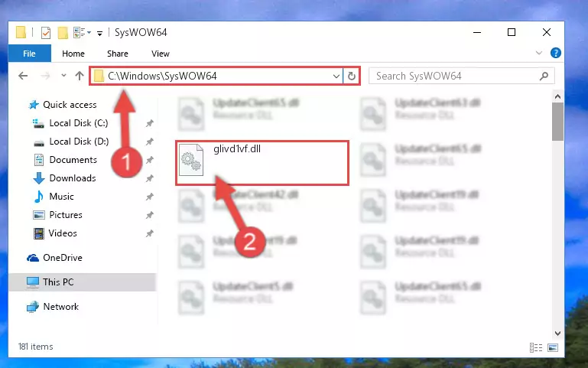The width and height of the screenshot is (588, 368).
Task: Click the This PC monitor icon
Action: tap(33, 282)
